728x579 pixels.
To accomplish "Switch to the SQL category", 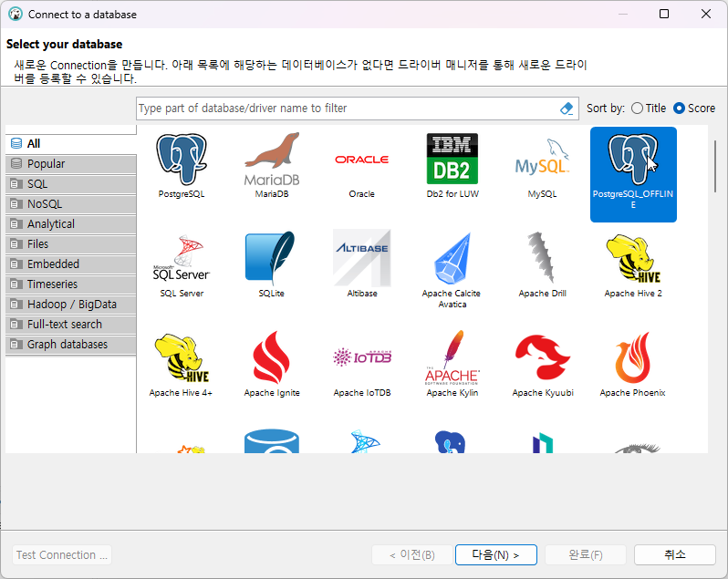I will [71, 184].
